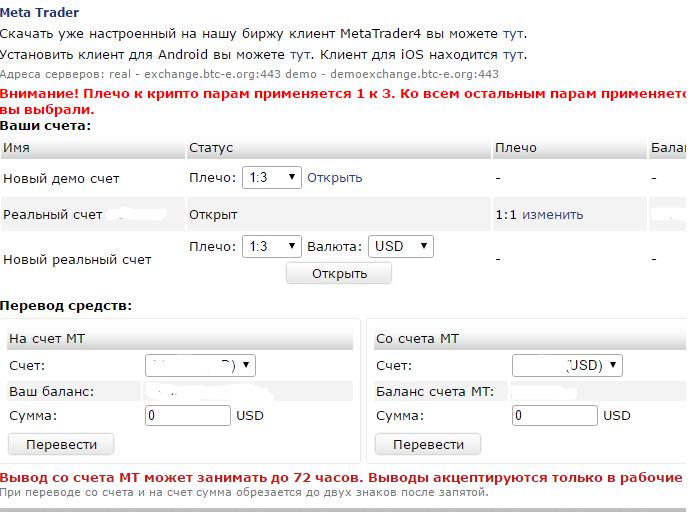
Task: Click the Meta Trader heading
Action: coord(39,12)
